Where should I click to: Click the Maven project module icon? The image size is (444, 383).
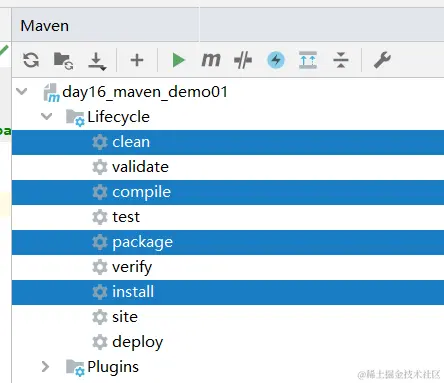point(51,93)
